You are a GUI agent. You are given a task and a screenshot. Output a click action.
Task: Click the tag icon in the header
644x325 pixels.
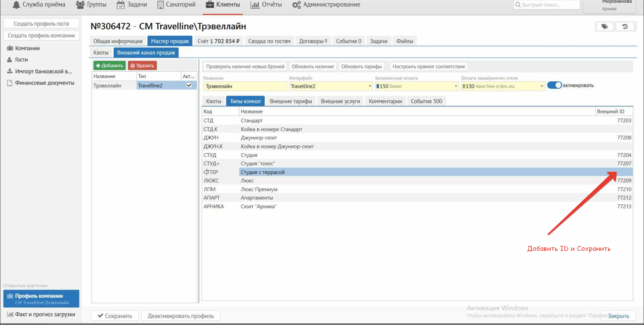(x=604, y=26)
